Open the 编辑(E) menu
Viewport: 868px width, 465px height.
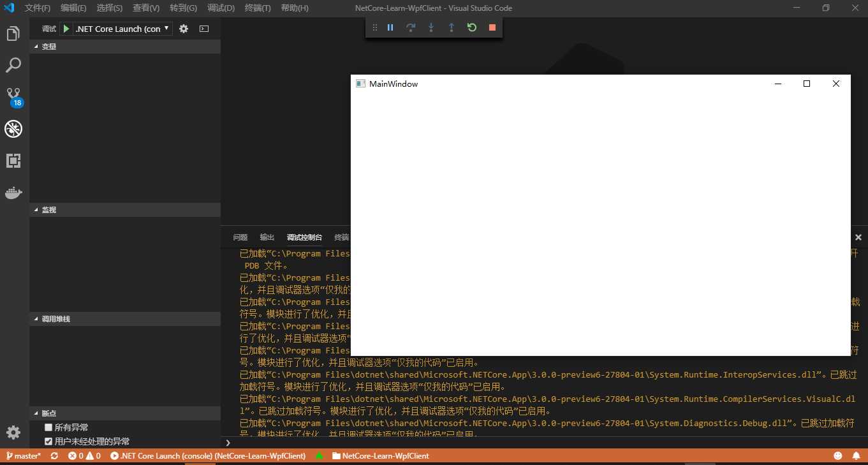click(73, 8)
